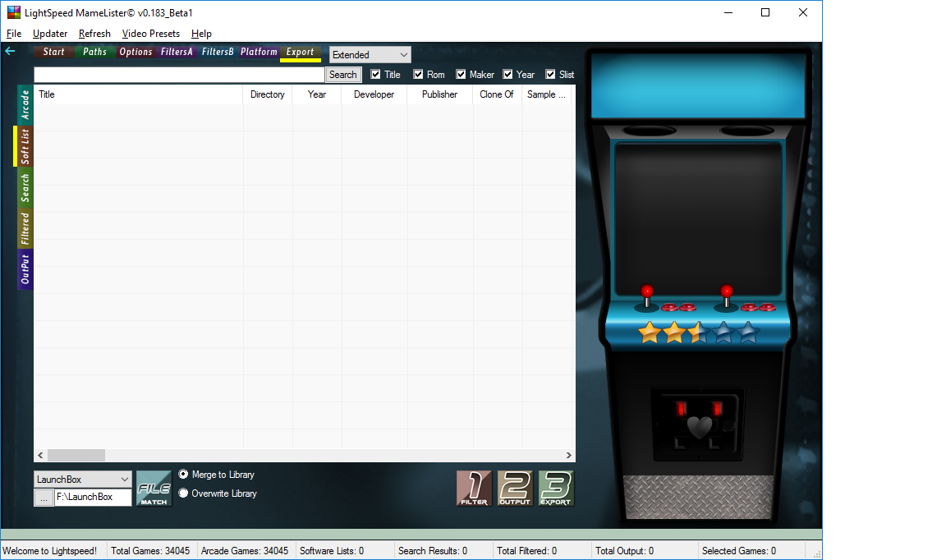Click the step 3 Export icon

[556, 489]
